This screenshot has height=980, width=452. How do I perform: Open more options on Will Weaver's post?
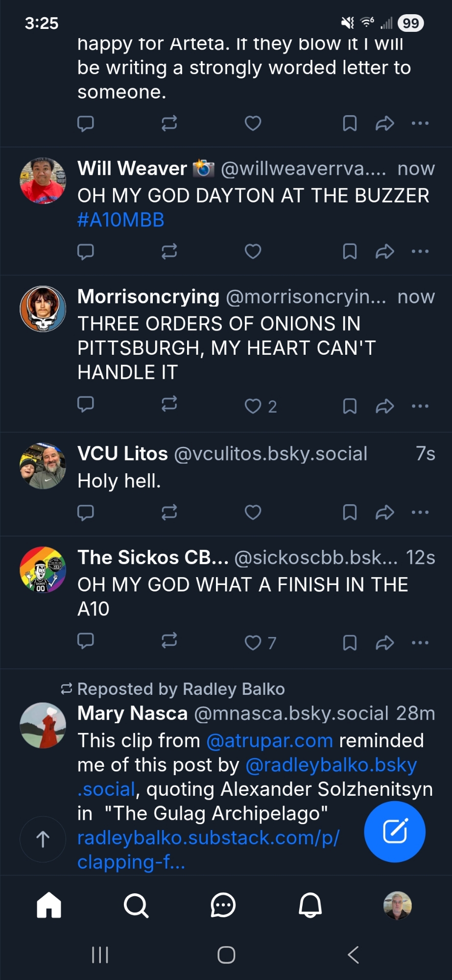[420, 251]
